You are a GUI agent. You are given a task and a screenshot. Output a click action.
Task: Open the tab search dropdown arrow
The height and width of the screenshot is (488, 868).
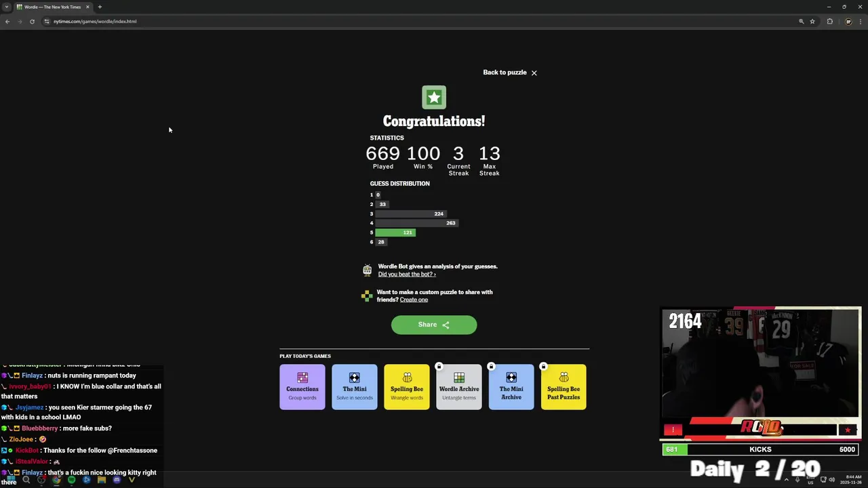(x=6, y=7)
